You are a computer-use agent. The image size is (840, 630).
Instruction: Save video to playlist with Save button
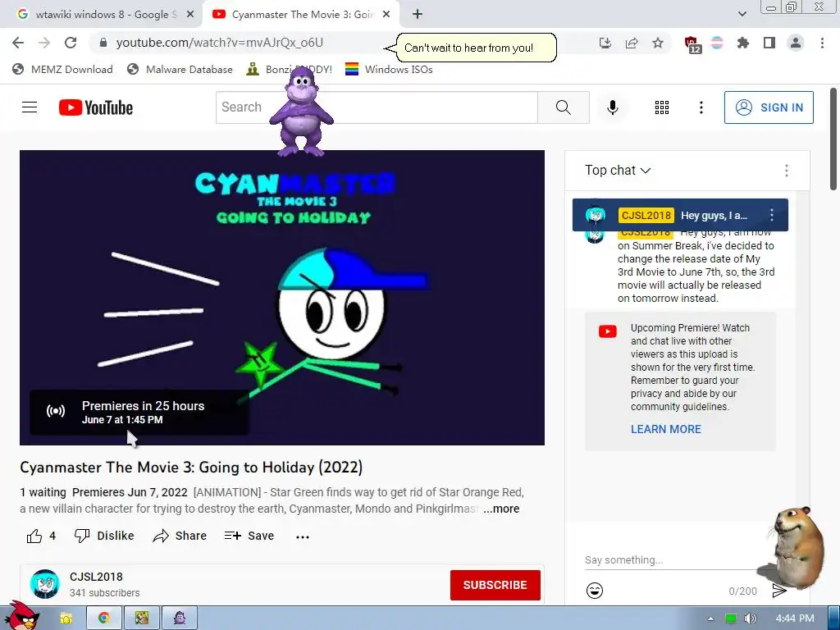point(249,536)
